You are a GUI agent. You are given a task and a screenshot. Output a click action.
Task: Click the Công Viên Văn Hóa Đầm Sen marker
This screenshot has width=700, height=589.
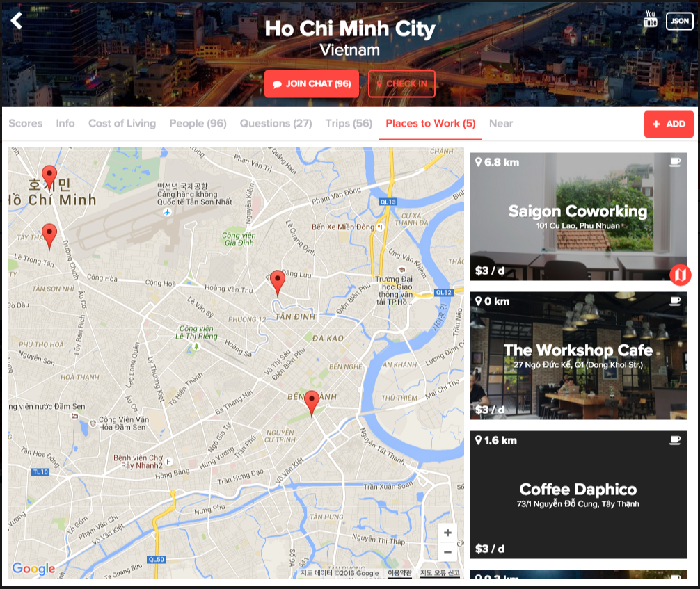[93, 423]
